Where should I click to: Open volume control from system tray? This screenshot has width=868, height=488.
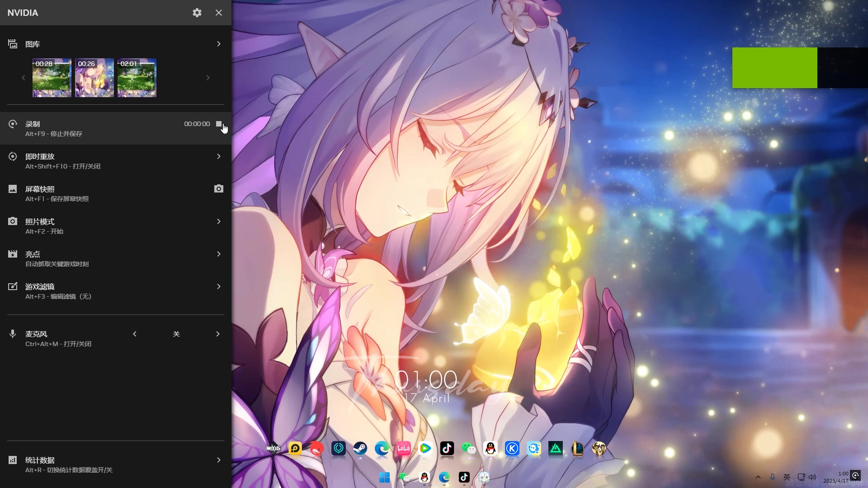(x=812, y=477)
